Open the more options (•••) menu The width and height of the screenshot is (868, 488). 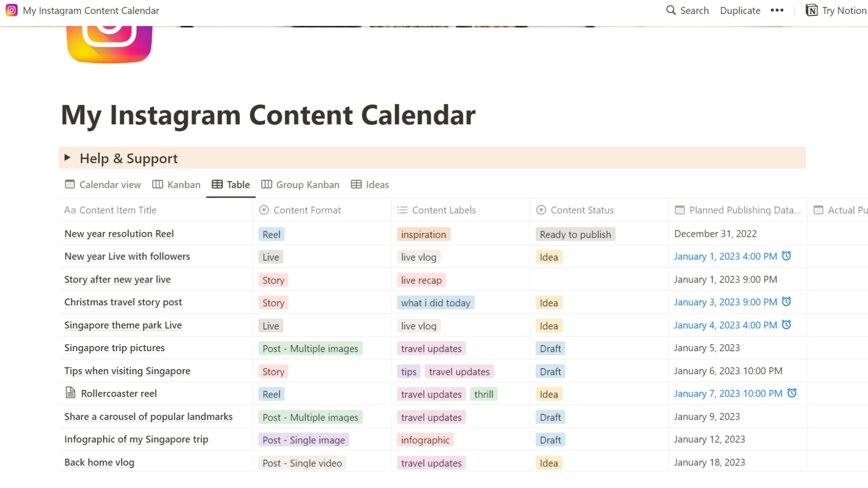(777, 10)
